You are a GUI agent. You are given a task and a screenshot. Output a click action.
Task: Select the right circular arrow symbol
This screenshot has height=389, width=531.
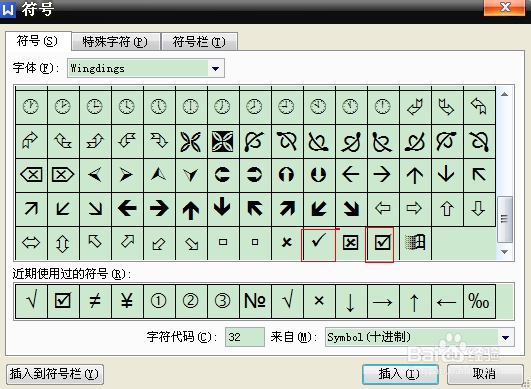coord(255,175)
